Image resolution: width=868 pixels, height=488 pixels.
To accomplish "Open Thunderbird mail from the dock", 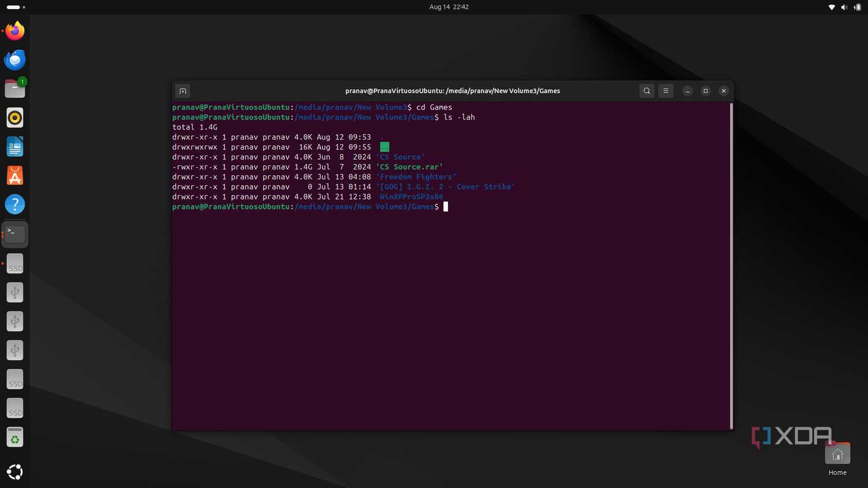I will pyautogui.click(x=15, y=60).
